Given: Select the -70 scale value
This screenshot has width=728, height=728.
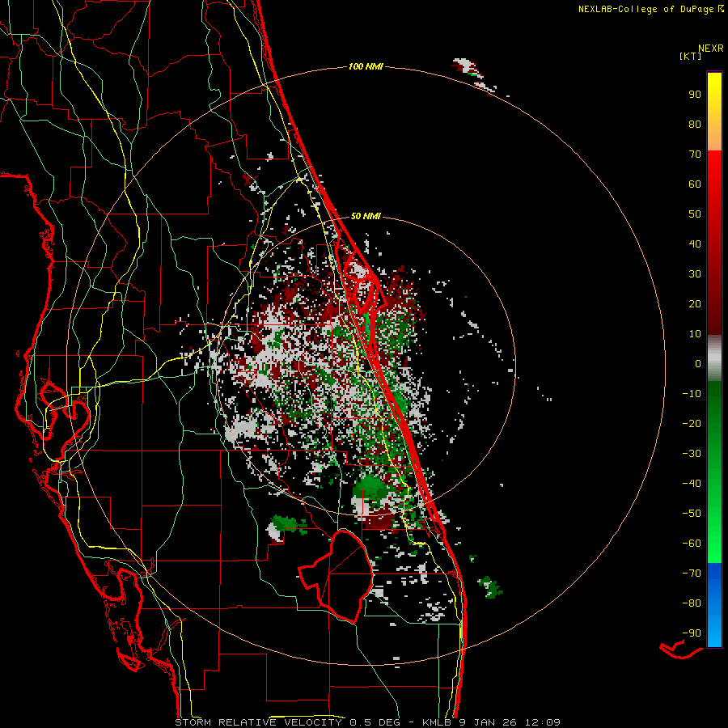Looking at the screenshot, I should coord(692,574).
